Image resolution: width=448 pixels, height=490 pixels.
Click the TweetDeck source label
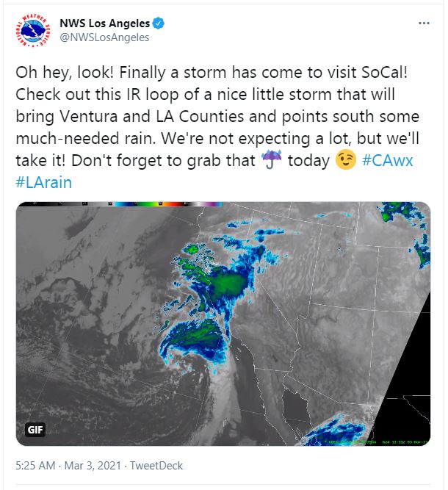(156, 466)
